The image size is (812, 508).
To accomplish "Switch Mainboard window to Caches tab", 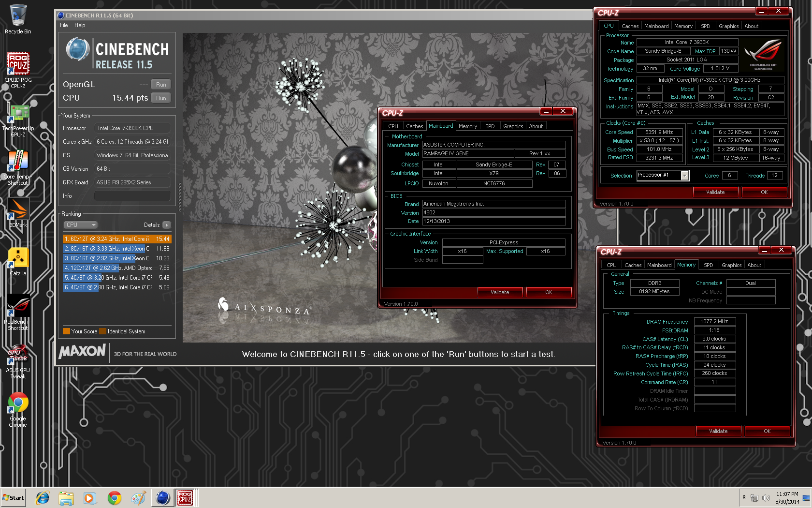I will pyautogui.click(x=414, y=126).
